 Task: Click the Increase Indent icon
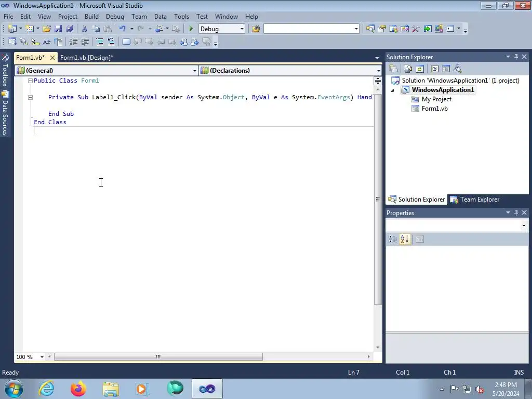click(x=85, y=42)
